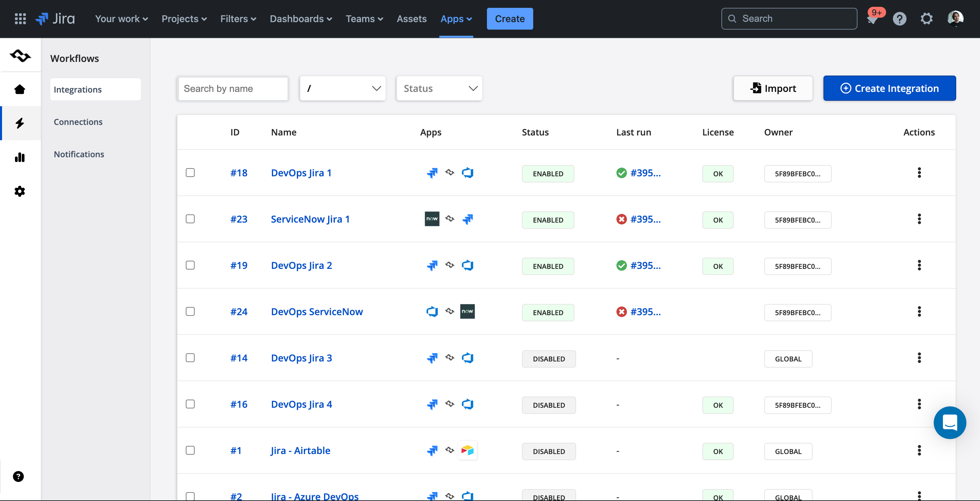
Task: Click the blue Create button
Action: [510, 19]
